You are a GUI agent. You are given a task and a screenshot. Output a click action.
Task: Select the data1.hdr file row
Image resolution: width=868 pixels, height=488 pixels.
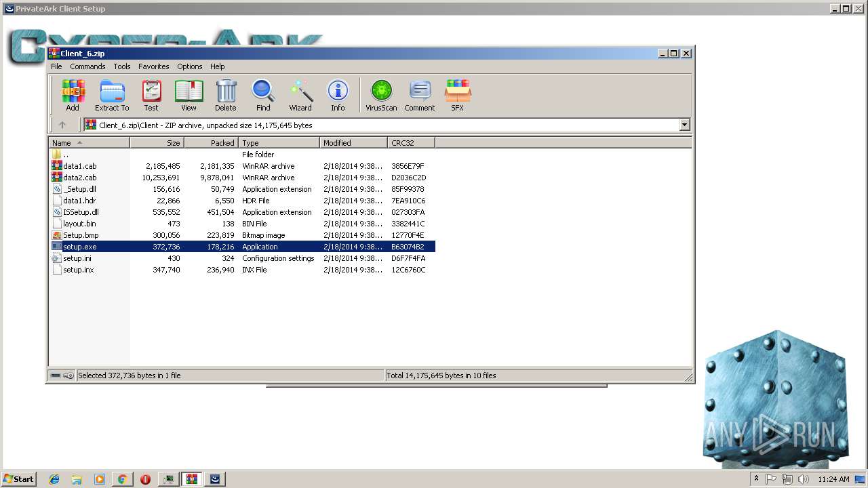pyautogui.click(x=242, y=200)
